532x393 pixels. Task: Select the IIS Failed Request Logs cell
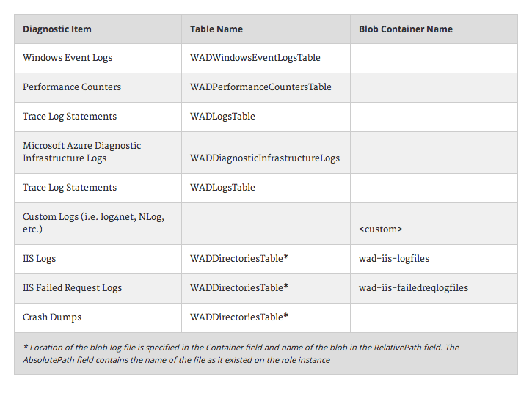tap(72, 288)
